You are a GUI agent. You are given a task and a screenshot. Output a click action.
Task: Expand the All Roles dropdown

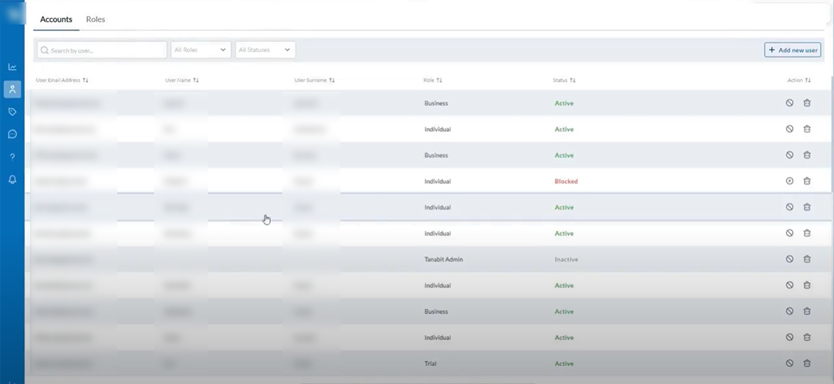pyautogui.click(x=201, y=50)
